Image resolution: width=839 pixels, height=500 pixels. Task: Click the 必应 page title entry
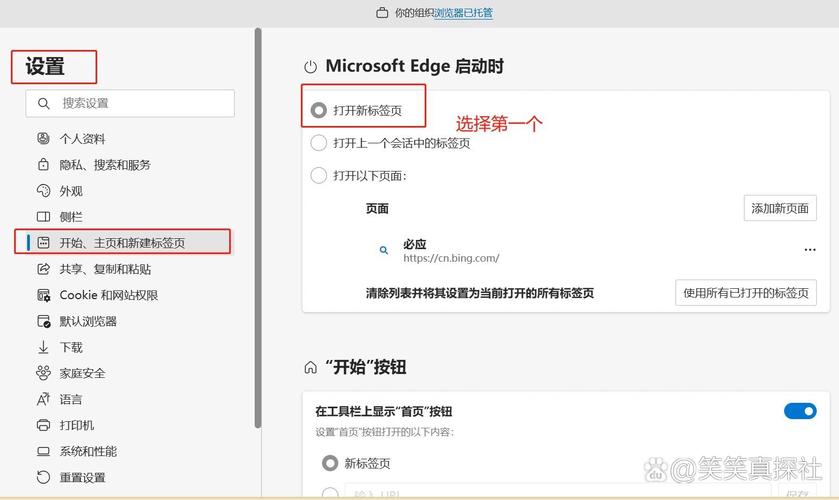pyautogui.click(x=415, y=244)
